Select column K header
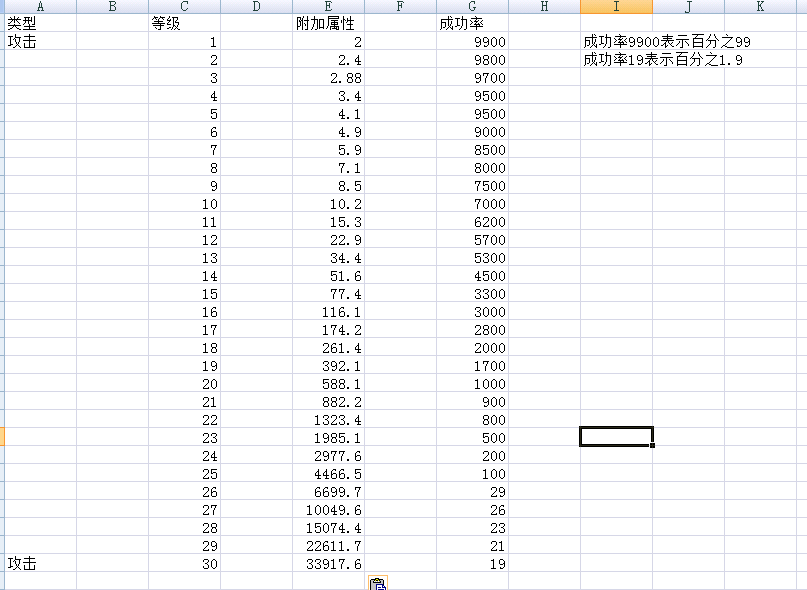 pos(760,7)
